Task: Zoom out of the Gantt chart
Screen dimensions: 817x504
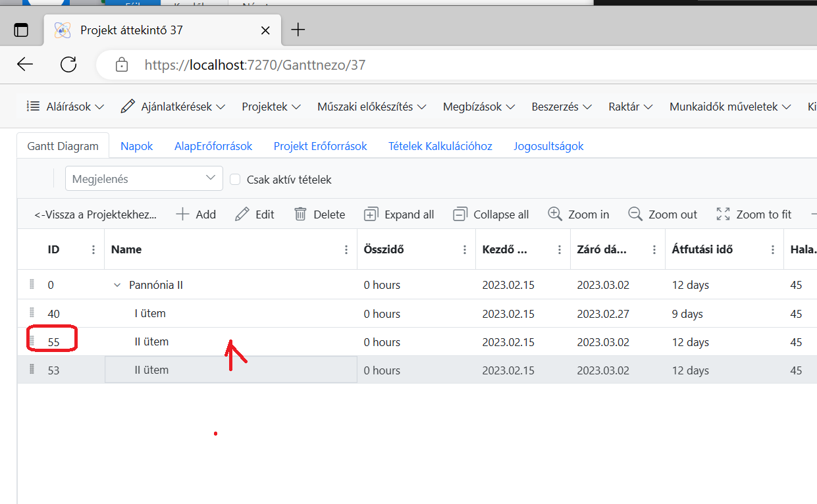Action: click(x=635, y=214)
